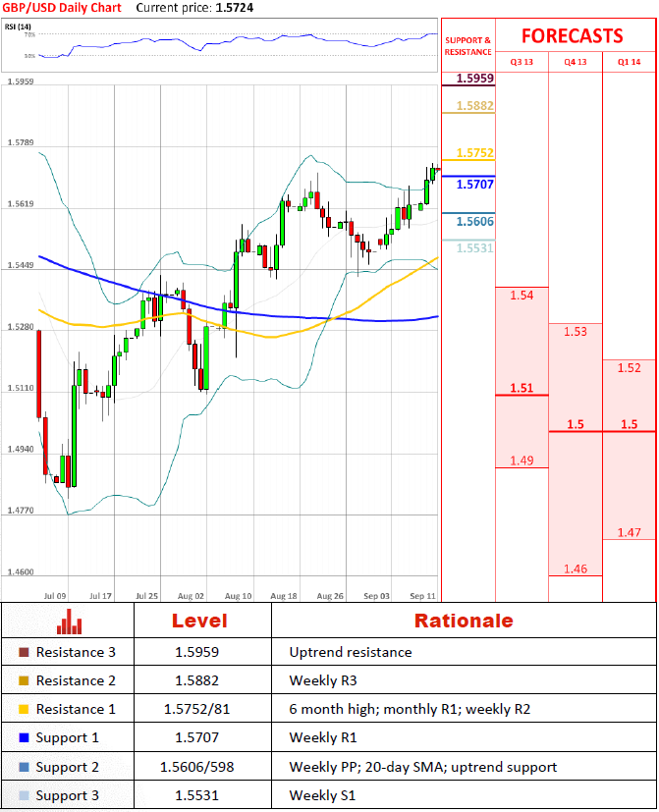The height and width of the screenshot is (812, 659).
Task: Click the Resistance 2 gold color swatch
Action: 24,680
